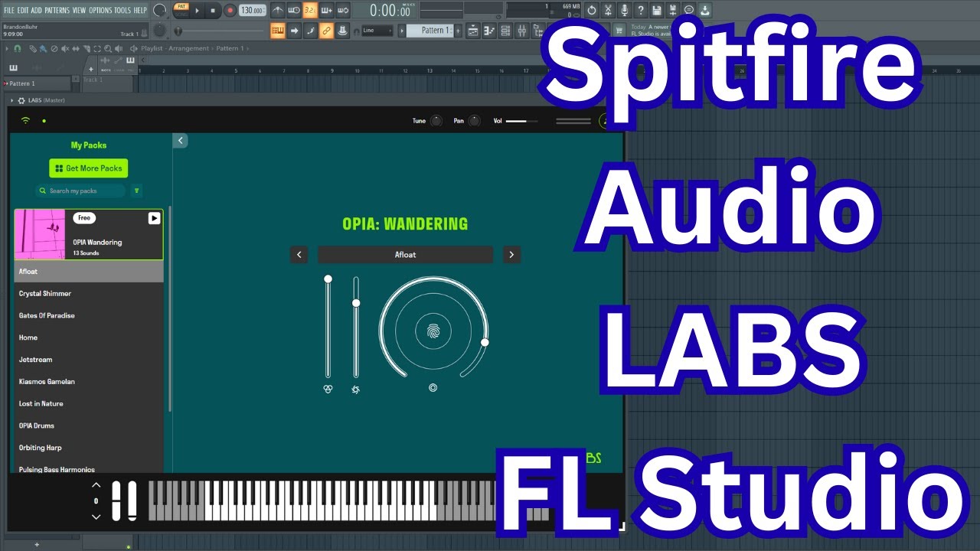Start playback with the play button
This screenshot has width=980, height=551.
198,11
